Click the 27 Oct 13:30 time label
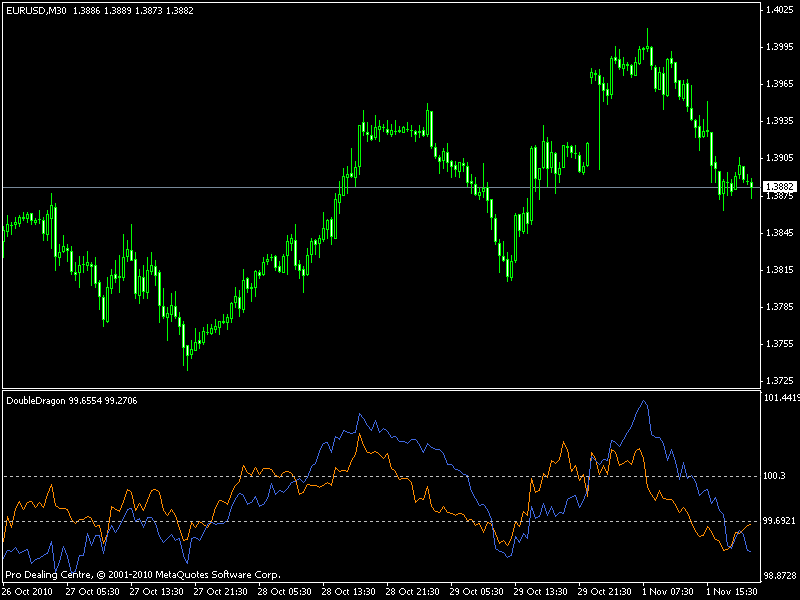Screen dimensions: 800x600 (156, 592)
